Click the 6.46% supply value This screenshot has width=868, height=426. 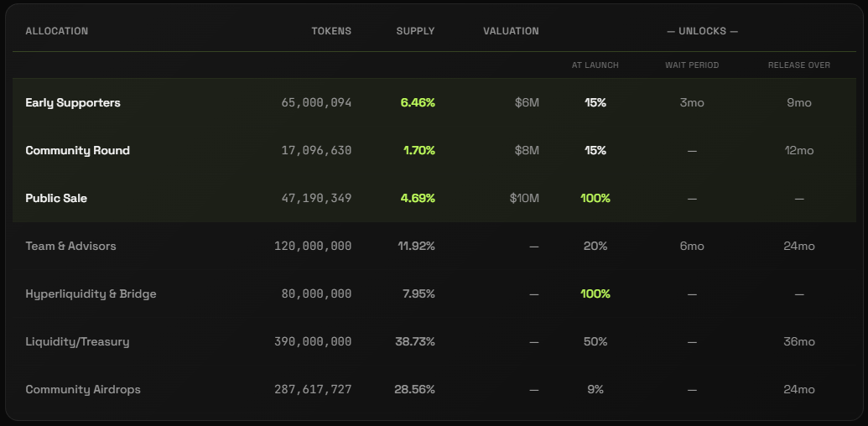tap(418, 103)
